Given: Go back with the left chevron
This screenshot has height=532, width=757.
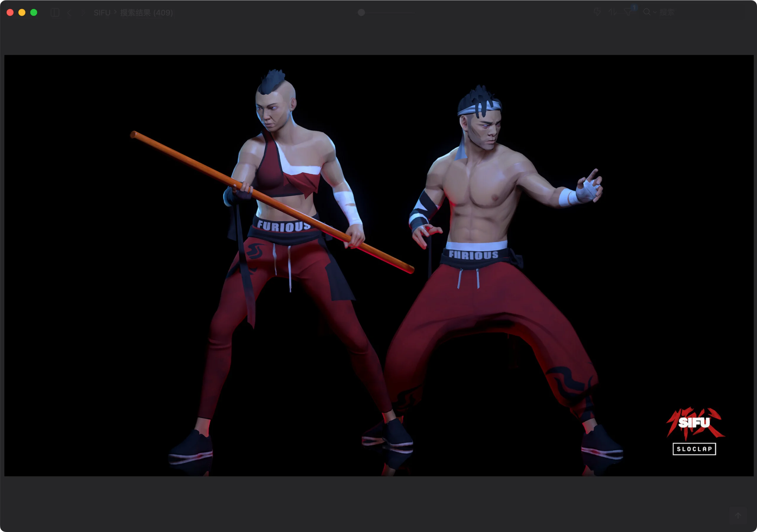Looking at the screenshot, I should click(69, 12).
